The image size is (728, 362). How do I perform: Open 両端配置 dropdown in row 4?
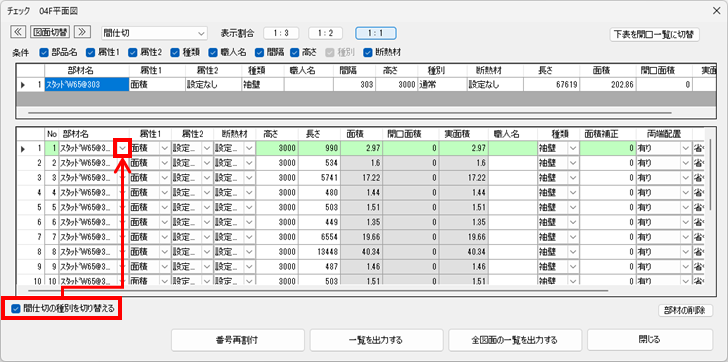pyautogui.click(x=686, y=192)
